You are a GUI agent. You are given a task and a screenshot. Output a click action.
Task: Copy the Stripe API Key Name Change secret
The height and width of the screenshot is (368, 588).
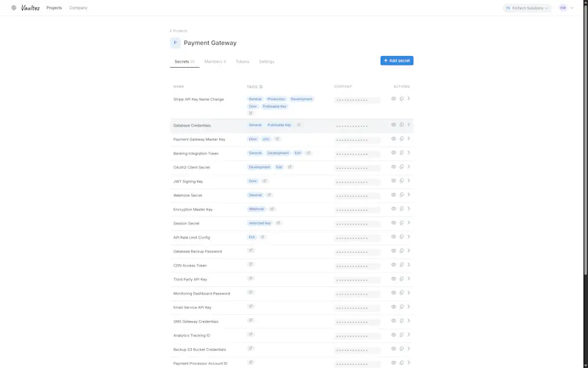coord(401,99)
